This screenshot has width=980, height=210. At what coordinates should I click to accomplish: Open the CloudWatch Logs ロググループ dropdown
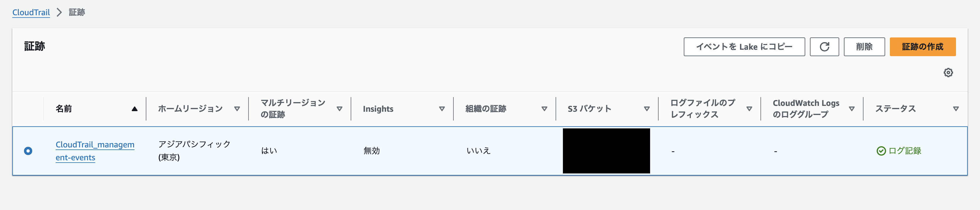852,109
